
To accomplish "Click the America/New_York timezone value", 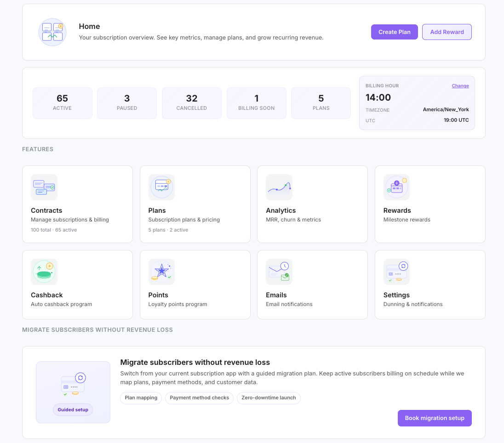I will coord(446,109).
